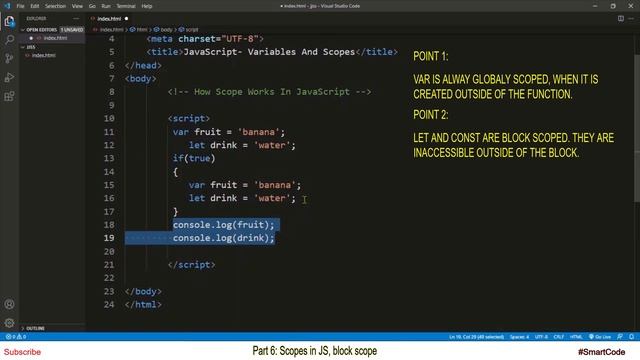
Task: Open the Explorer view in activity bar
Action: click(9, 21)
